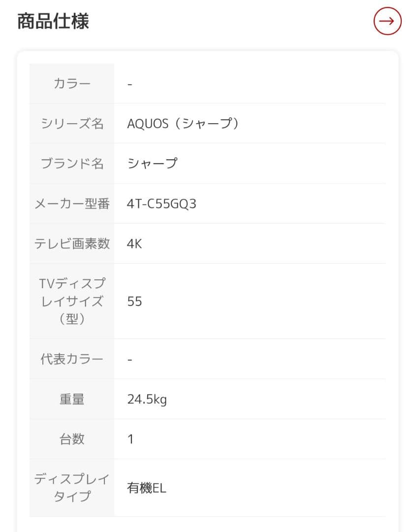Click the ディスプレイタイプ row label
415x532 pixels.
coord(72,488)
